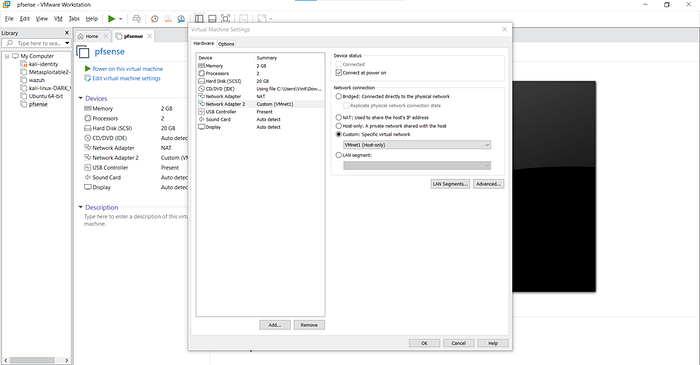Click the console view icon in toolbar
This screenshot has height=365, width=700.
pyautogui.click(x=244, y=19)
